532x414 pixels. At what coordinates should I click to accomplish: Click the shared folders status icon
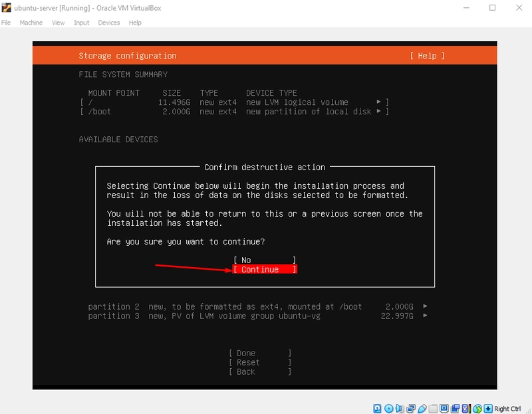[x=433, y=409]
